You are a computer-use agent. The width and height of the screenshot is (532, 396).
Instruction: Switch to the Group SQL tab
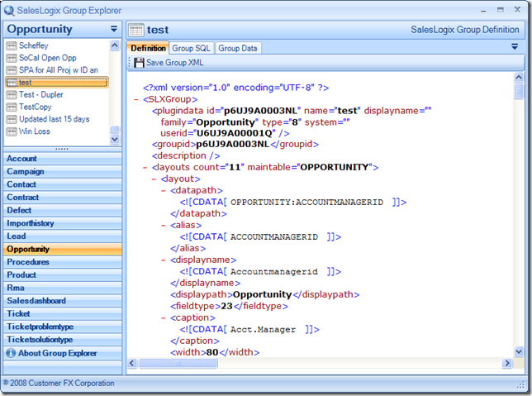tap(191, 48)
